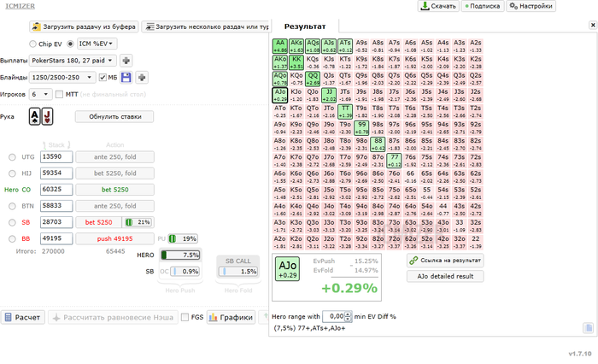Open the ICM %EV dropdown
This screenshot has height=364, width=598.
(97, 44)
